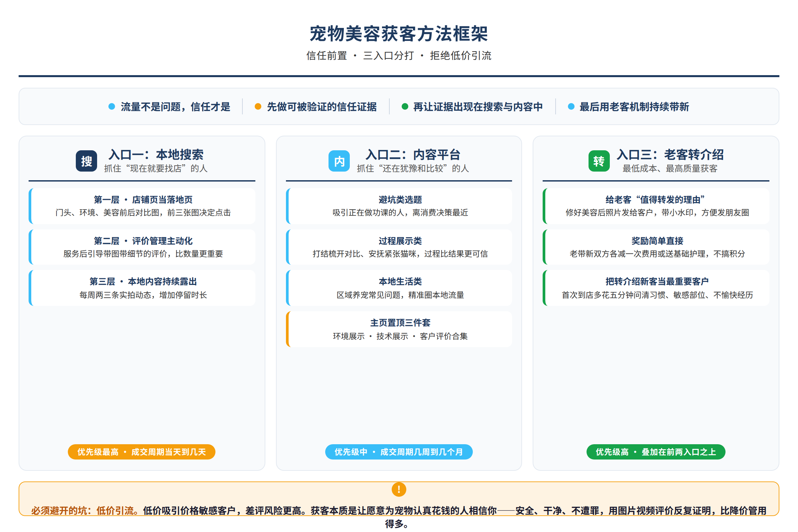Click the heading 入口三：老客转介绍
798x532 pixels.
tap(670, 155)
